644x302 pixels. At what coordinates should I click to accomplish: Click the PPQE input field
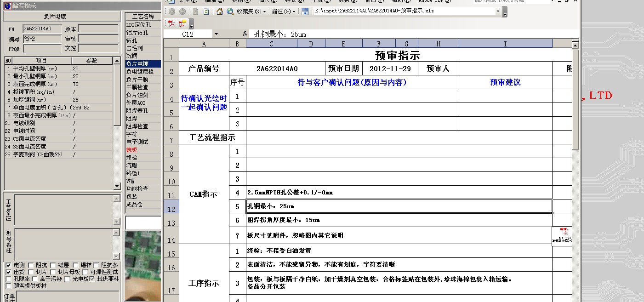click(x=42, y=48)
